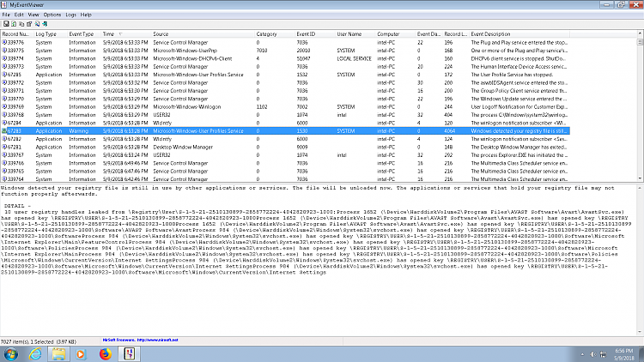Sort by the Record Number column header
This screenshot has height=362, width=644.
pos(17,34)
